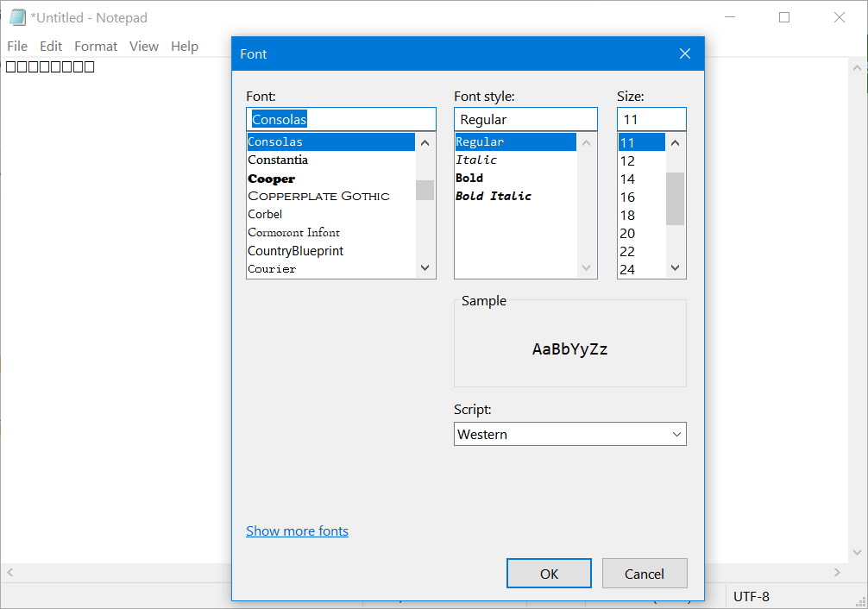Viewport: 868px width, 609px height.
Task: Select Cooper font
Action: click(331, 179)
